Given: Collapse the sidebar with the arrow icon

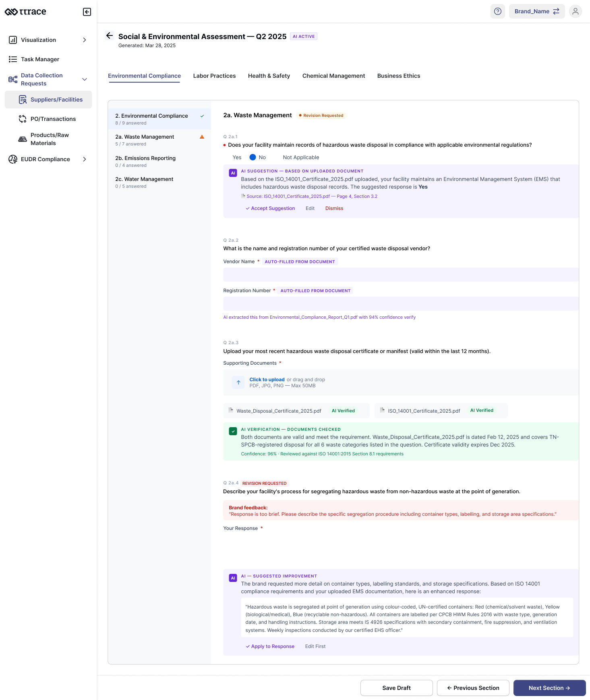Looking at the screenshot, I should [x=87, y=12].
